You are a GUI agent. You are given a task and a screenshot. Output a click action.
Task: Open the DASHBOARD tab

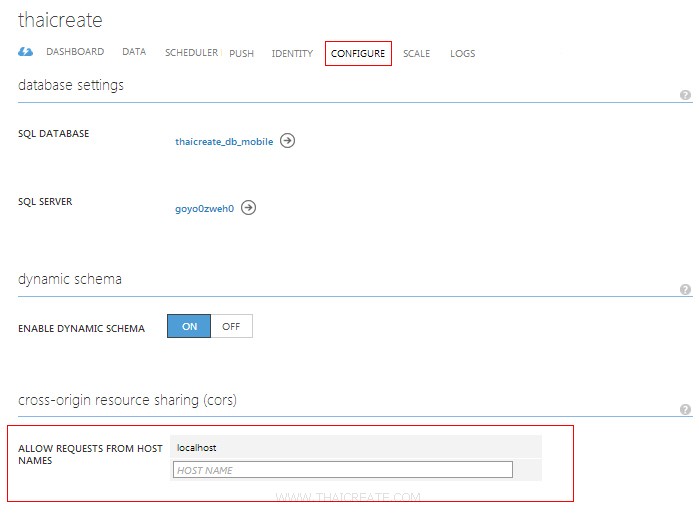[75, 52]
